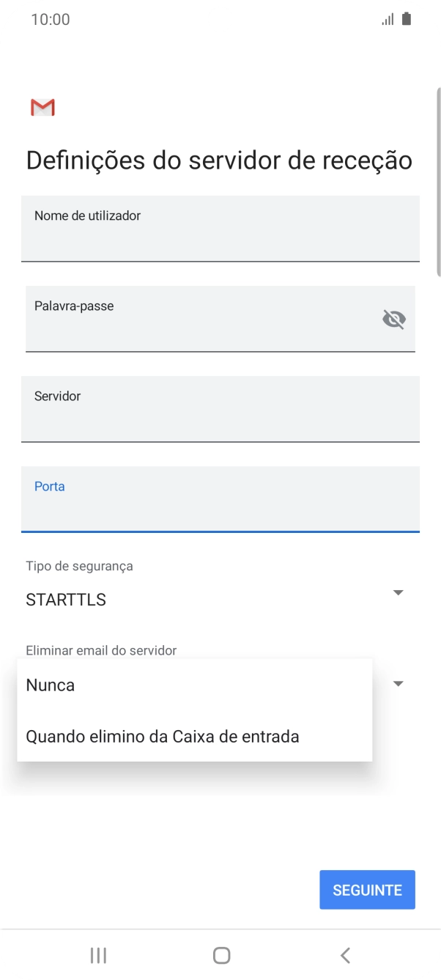
Task: Tap the Back button in navigation bar
Action: click(x=344, y=954)
